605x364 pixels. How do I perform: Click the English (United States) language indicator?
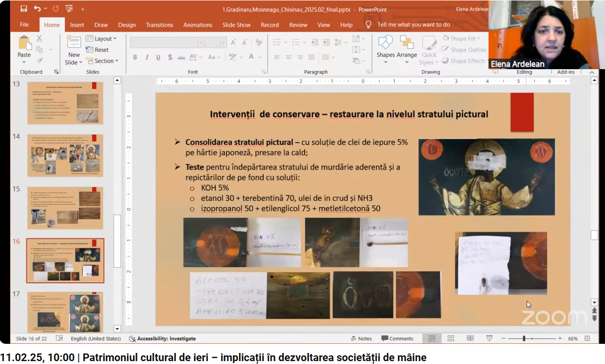[x=96, y=338]
